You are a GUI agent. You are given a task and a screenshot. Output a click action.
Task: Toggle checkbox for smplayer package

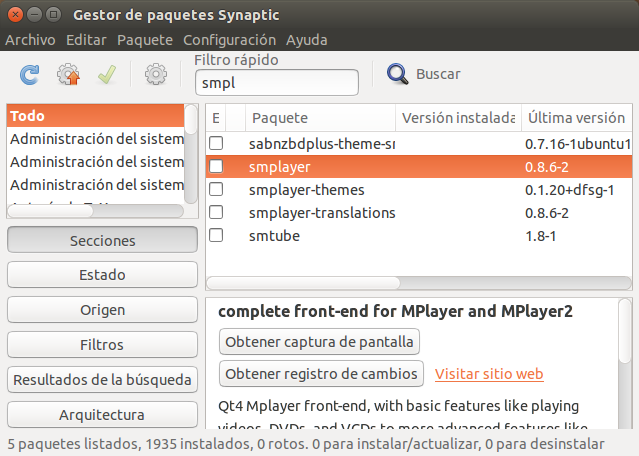216,166
